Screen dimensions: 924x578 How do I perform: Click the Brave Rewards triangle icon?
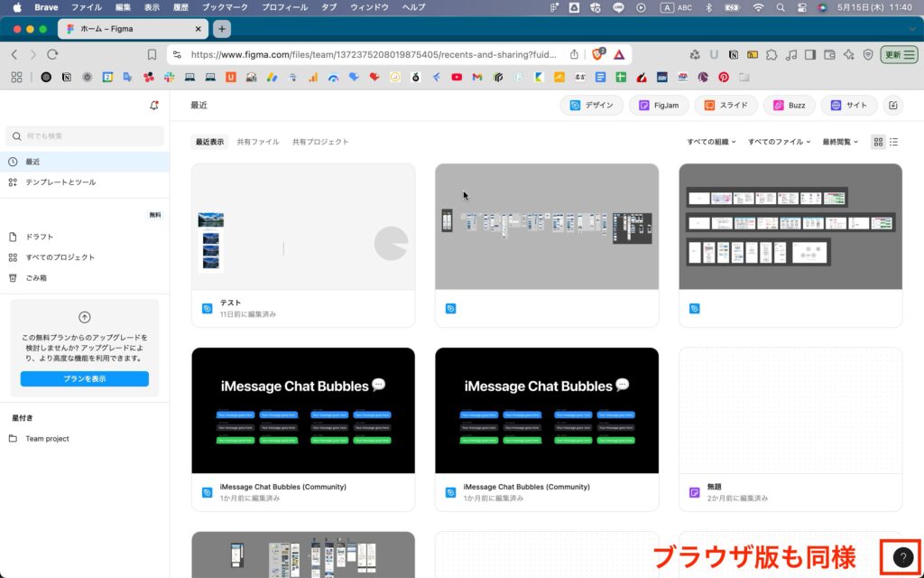pyautogui.click(x=619, y=55)
